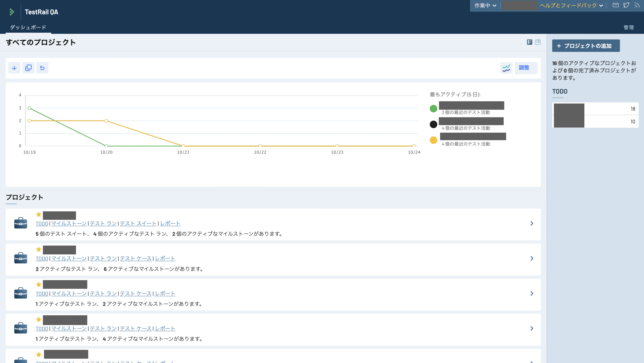This screenshot has width=644, height=363.
Task: Open テスト ケース link in the 6 milestones project
Action: point(136,258)
